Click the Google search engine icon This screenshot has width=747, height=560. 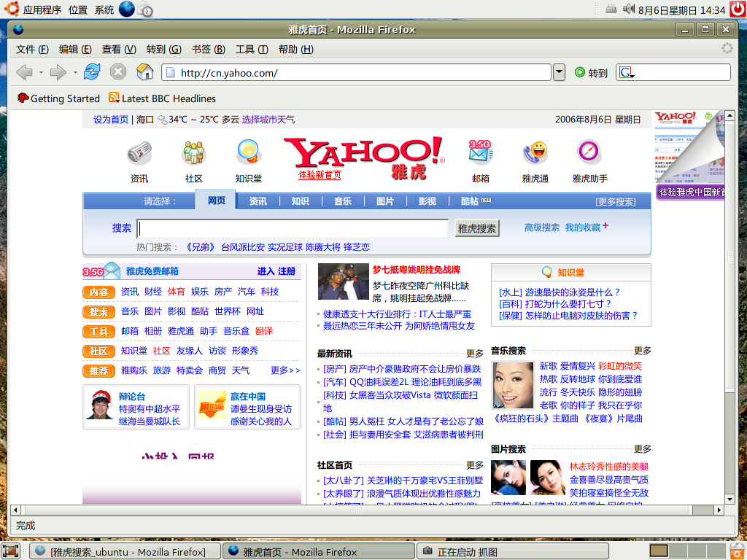click(x=625, y=72)
